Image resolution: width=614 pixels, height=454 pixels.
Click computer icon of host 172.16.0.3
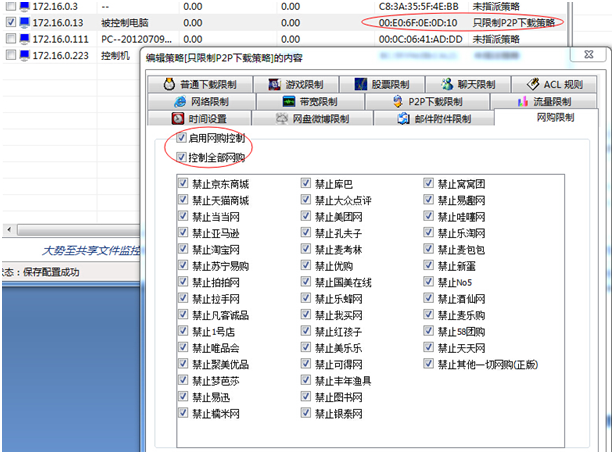coord(24,7)
